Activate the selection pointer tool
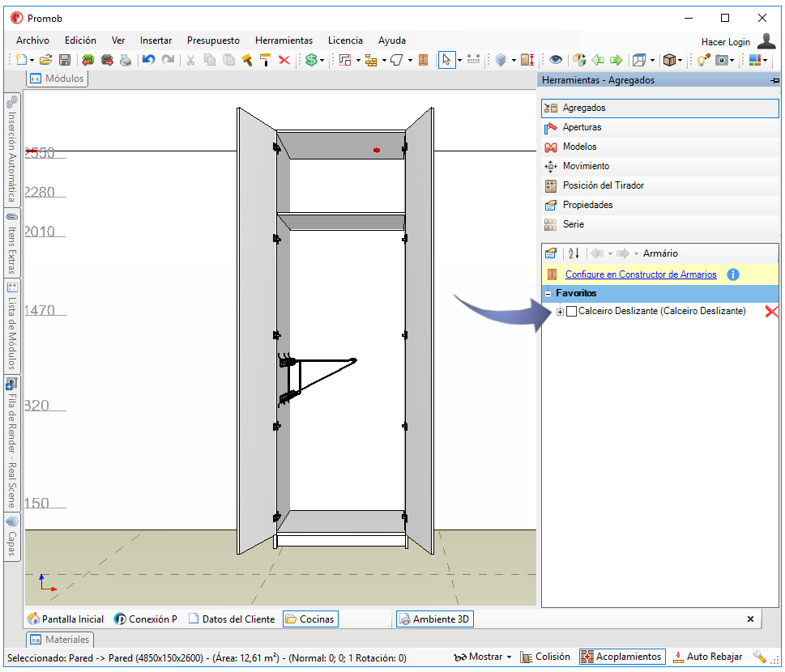Screen dimensions: 785x672 coord(446,60)
